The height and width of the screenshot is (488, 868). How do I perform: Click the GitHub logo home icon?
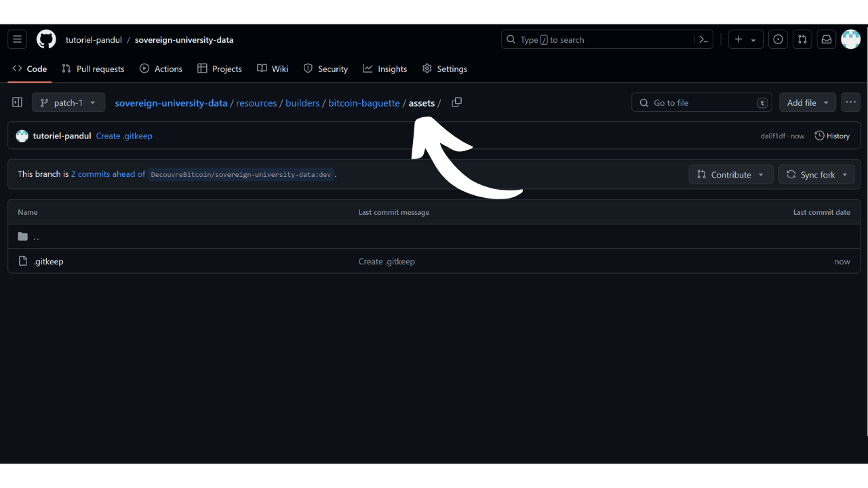coord(46,39)
